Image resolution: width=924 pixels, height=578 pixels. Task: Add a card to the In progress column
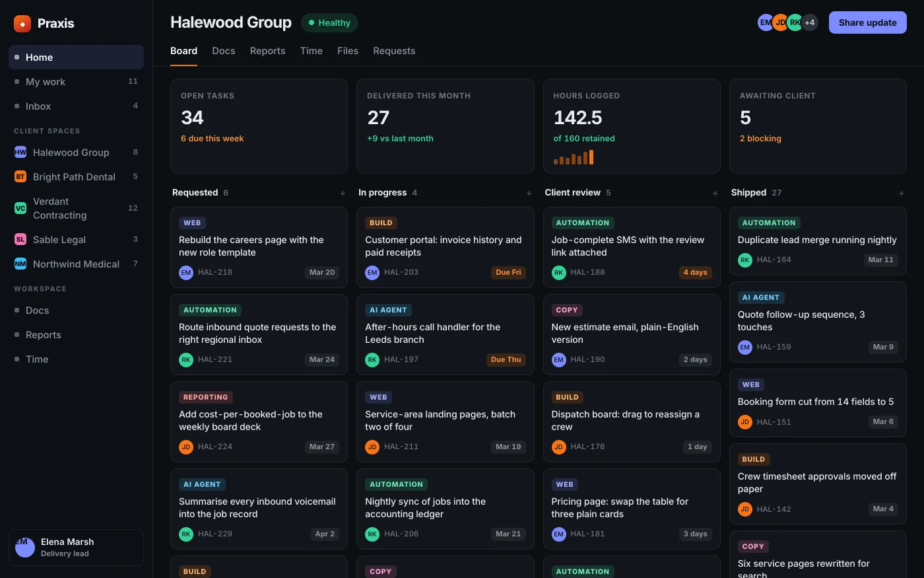pyautogui.click(x=529, y=193)
